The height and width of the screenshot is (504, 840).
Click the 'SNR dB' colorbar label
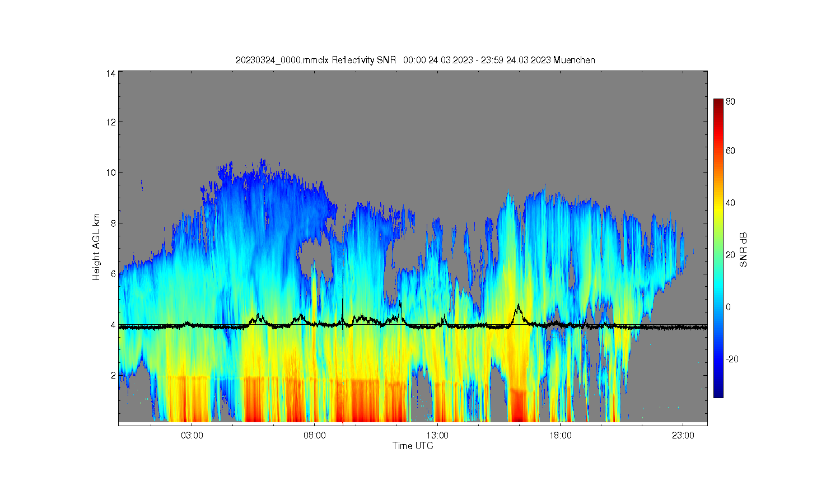pos(744,249)
